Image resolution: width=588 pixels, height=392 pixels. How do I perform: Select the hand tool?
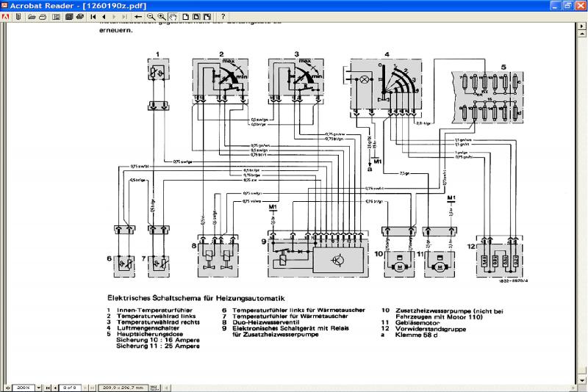[173, 17]
